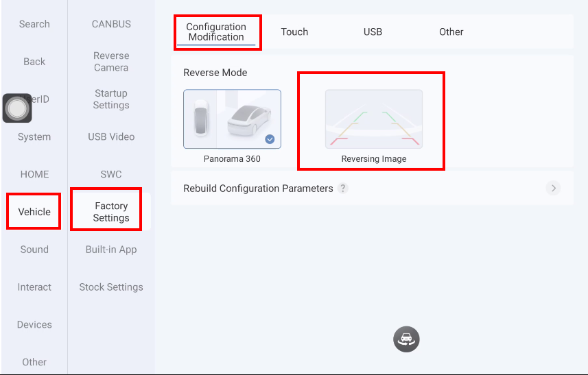
Task: Open Reverse Camera settings
Action: [x=111, y=62]
